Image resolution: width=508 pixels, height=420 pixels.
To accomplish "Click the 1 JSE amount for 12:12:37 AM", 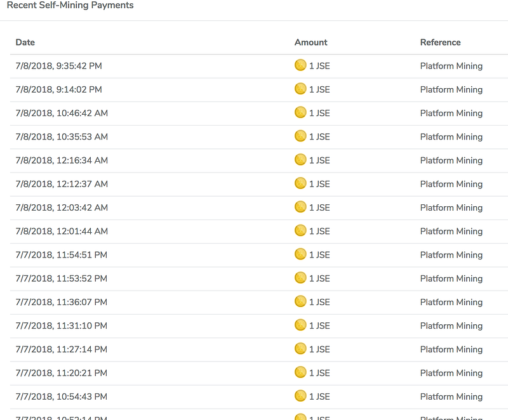I will (319, 184).
